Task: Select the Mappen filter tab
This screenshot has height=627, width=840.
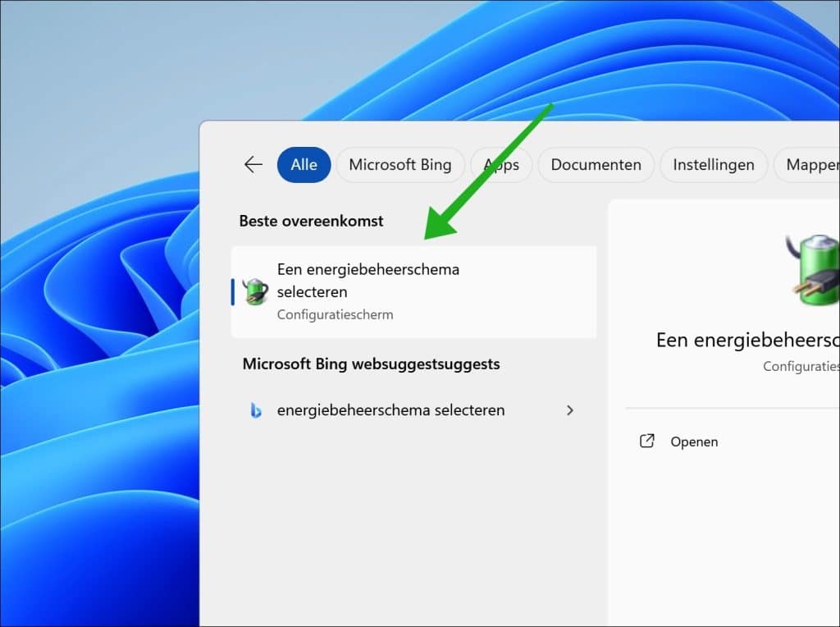Action: (810, 165)
